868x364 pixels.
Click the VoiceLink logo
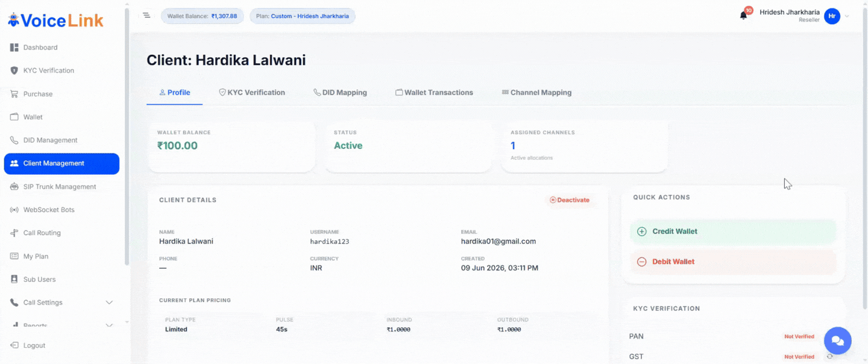pyautogui.click(x=55, y=20)
